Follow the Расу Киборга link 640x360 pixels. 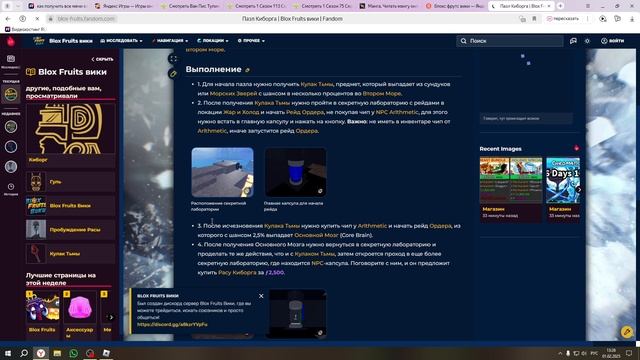point(237,273)
